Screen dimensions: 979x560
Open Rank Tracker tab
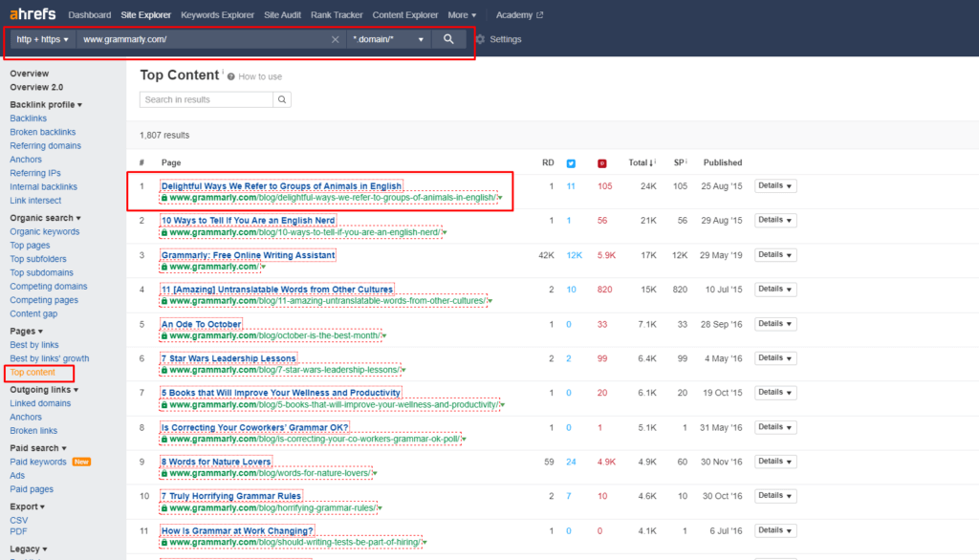337,15
